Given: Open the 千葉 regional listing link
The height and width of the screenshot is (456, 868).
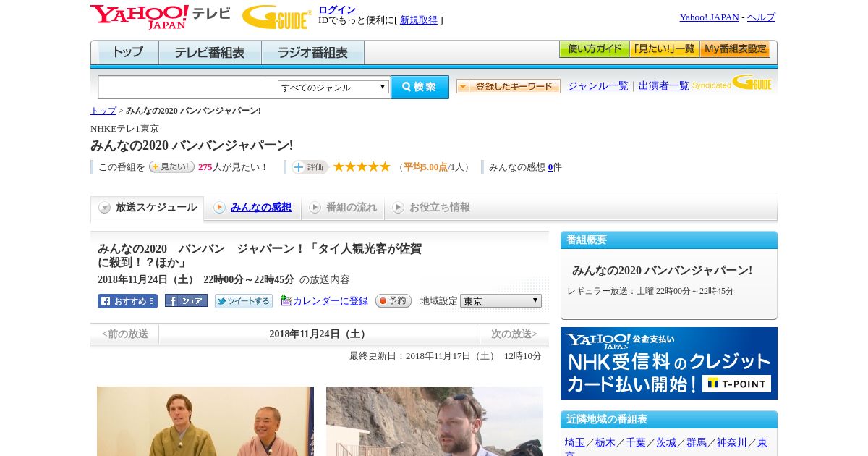Looking at the screenshot, I should click(x=636, y=442).
